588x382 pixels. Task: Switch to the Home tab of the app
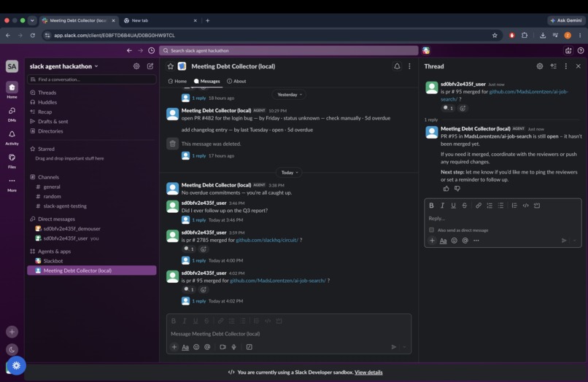pos(177,81)
